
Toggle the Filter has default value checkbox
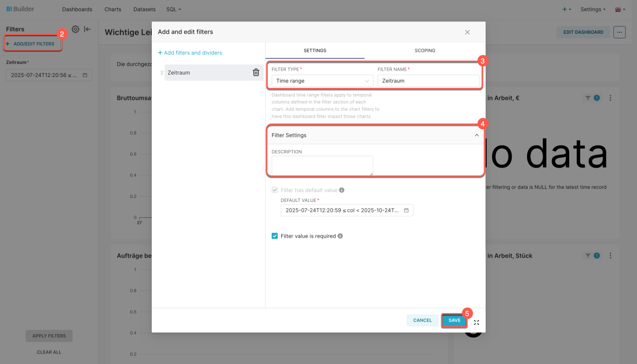click(274, 190)
